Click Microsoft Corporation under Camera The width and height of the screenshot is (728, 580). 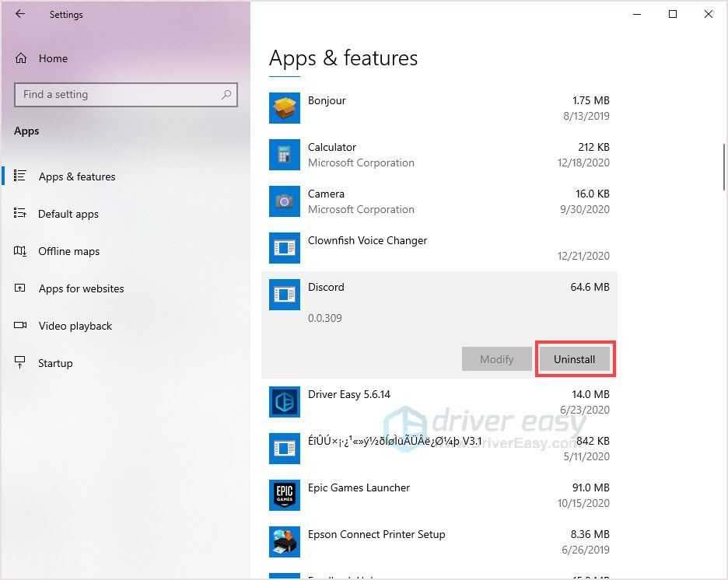[x=361, y=210]
